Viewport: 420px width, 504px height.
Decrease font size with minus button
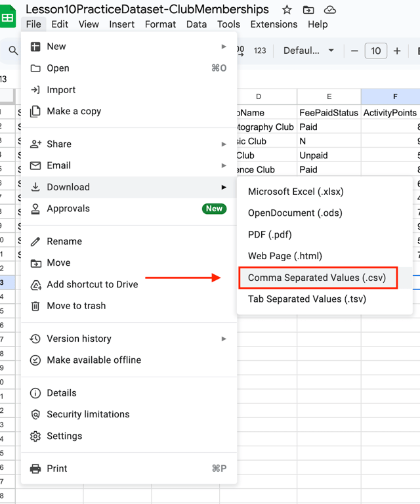pos(354,51)
